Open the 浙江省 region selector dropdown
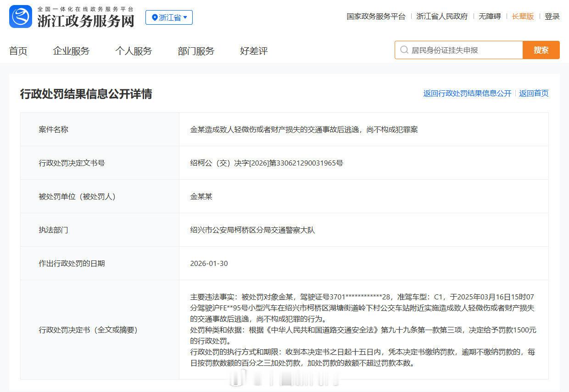569x392 pixels. point(169,17)
